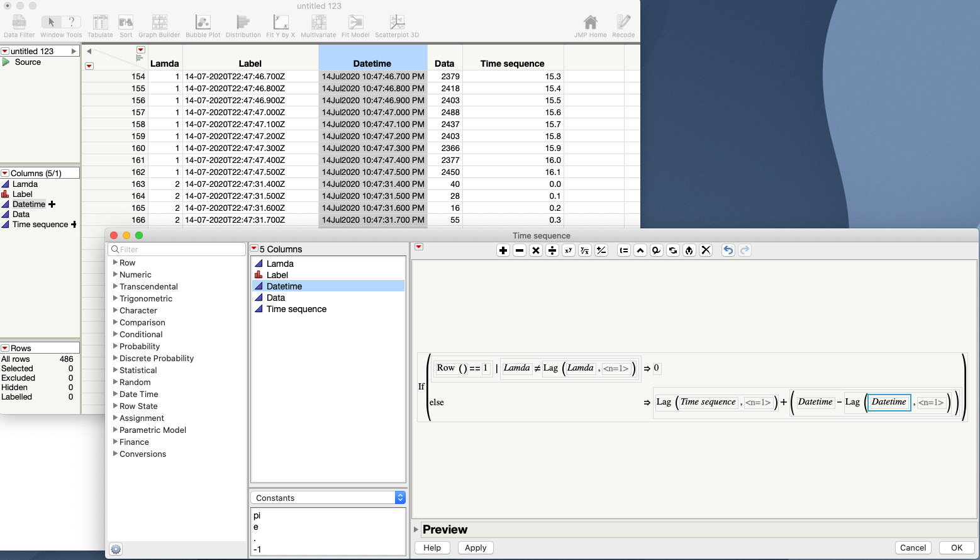Insert a division operator in the formula
The image size is (980, 560).
tap(552, 250)
